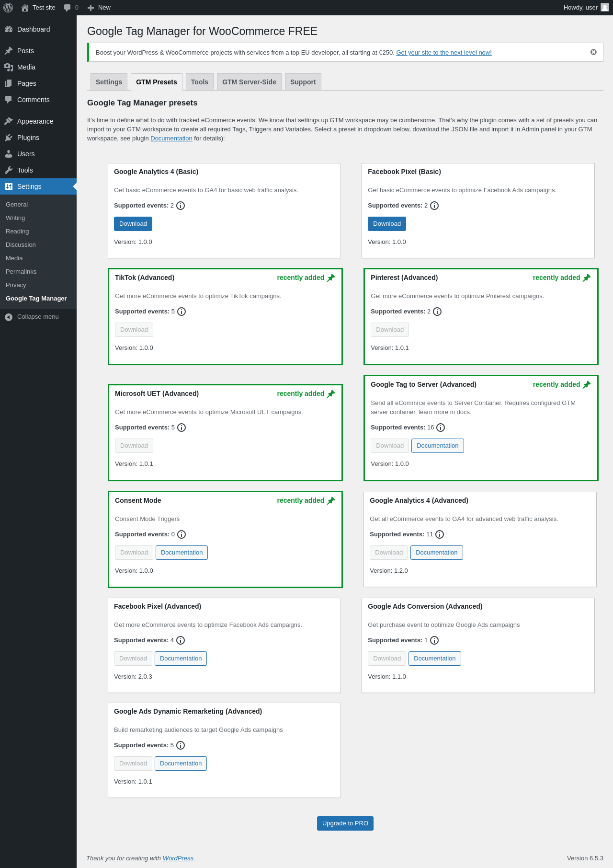Download the Facebook Pixel (Basic) preset
This screenshot has height=868, width=613.
387,224
